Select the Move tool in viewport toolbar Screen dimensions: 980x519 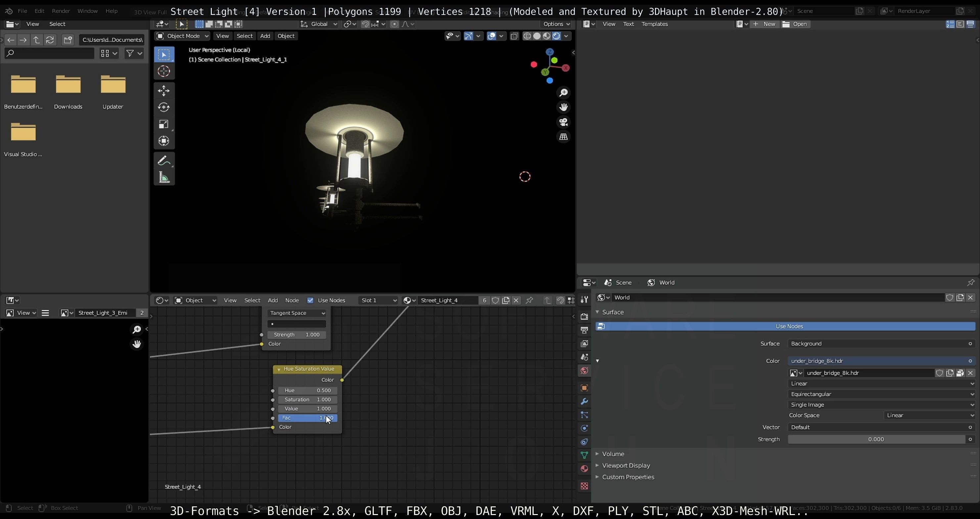163,91
